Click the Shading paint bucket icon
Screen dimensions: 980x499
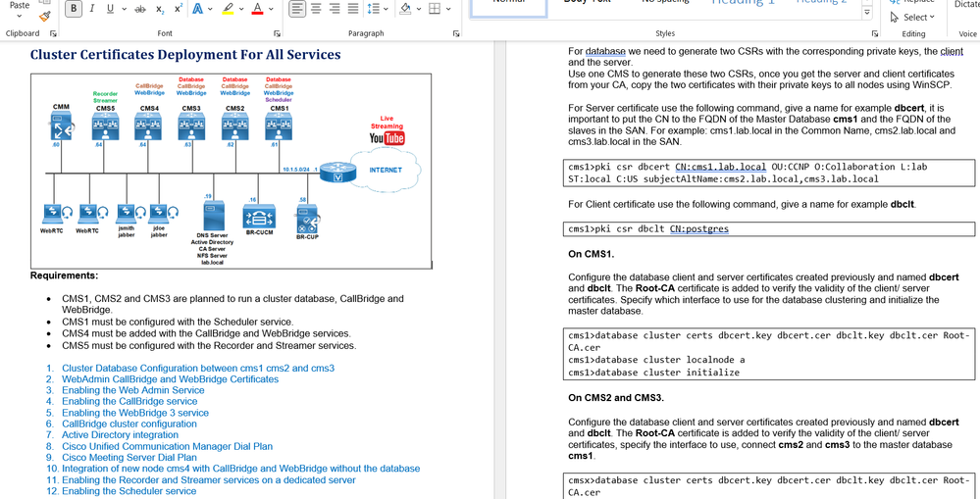405,9
